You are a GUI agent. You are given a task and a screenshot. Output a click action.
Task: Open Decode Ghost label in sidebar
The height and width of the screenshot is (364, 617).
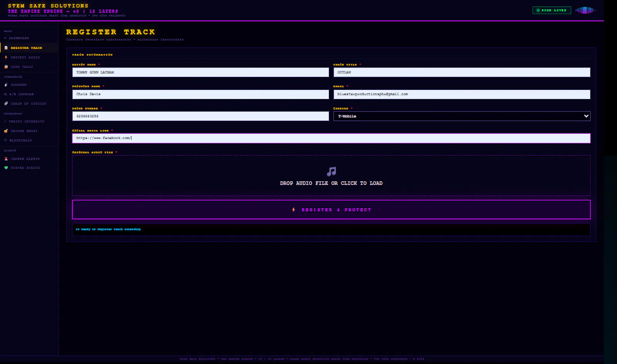(x=24, y=131)
